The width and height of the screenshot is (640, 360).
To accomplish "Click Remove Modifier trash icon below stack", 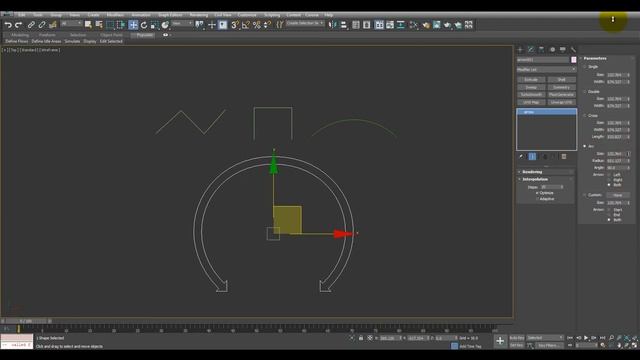I will tap(564, 157).
